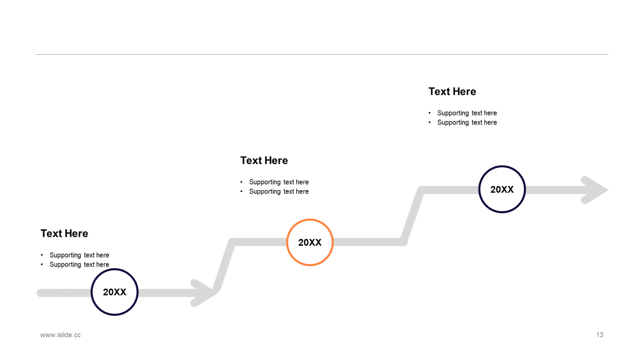Select the gray diagonal segment rising to upper level

[x=413, y=216]
